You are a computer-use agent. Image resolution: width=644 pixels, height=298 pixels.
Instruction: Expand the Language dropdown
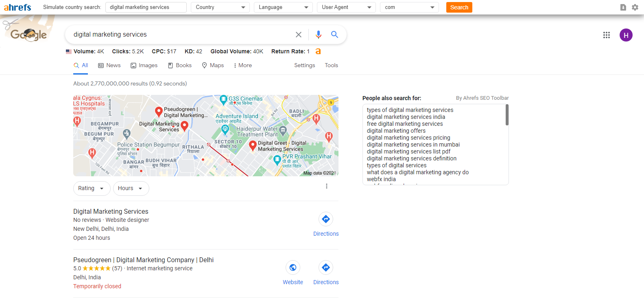pos(283,7)
